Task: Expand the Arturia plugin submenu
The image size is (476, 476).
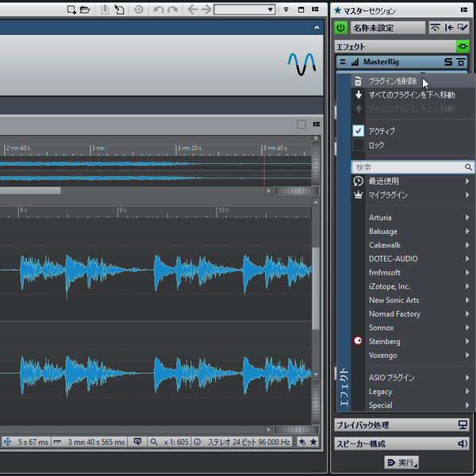Action: [x=413, y=217]
